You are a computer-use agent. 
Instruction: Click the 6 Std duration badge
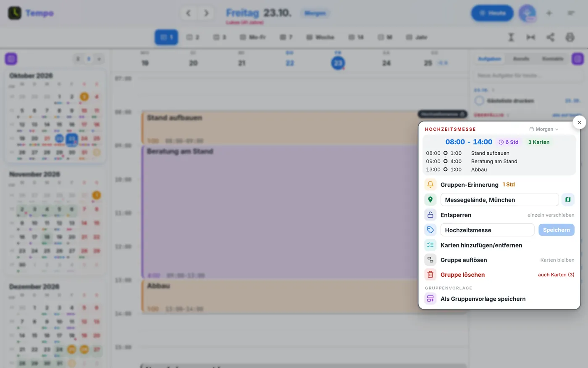[x=509, y=142]
